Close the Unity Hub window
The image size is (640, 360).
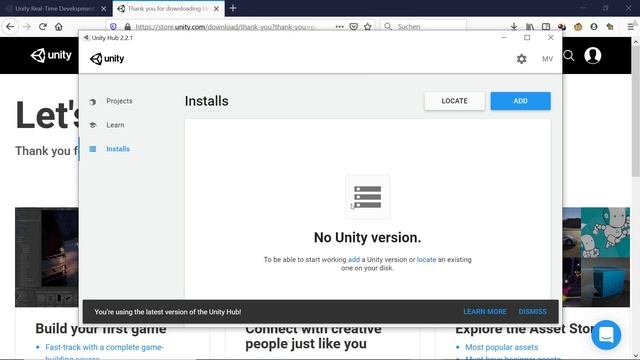[550, 38]
